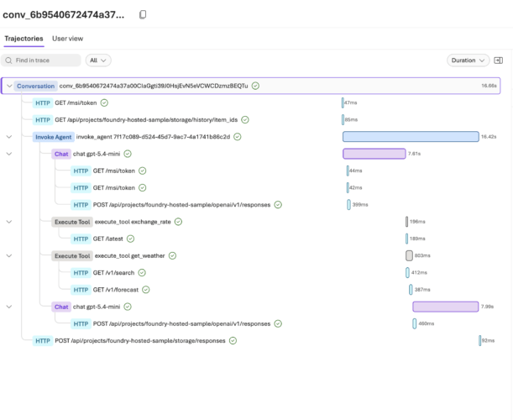513x420 pixels.
Task: Switch to the Trajectories tab
Action: pyautogui.click(x=24, y=39)
